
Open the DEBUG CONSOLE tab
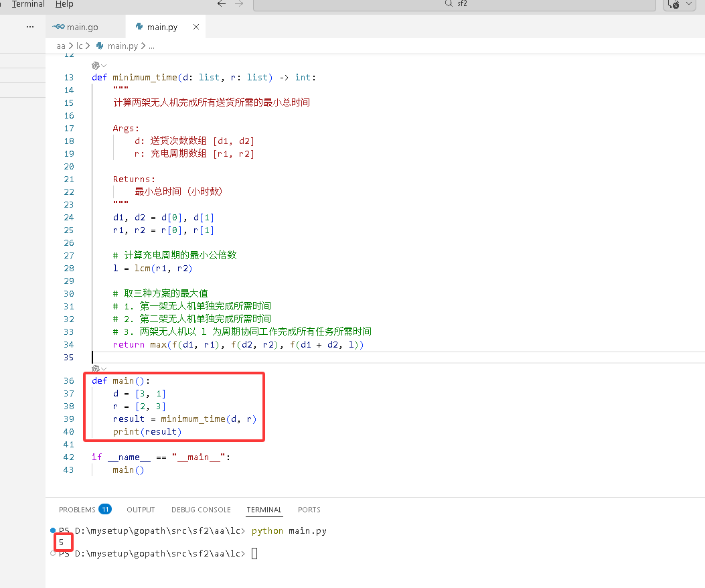point(201,510)
